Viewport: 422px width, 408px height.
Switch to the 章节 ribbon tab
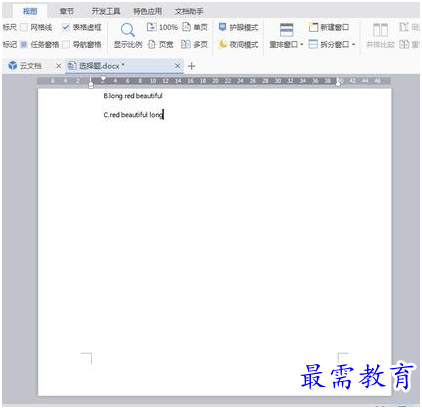coord(66,11)
